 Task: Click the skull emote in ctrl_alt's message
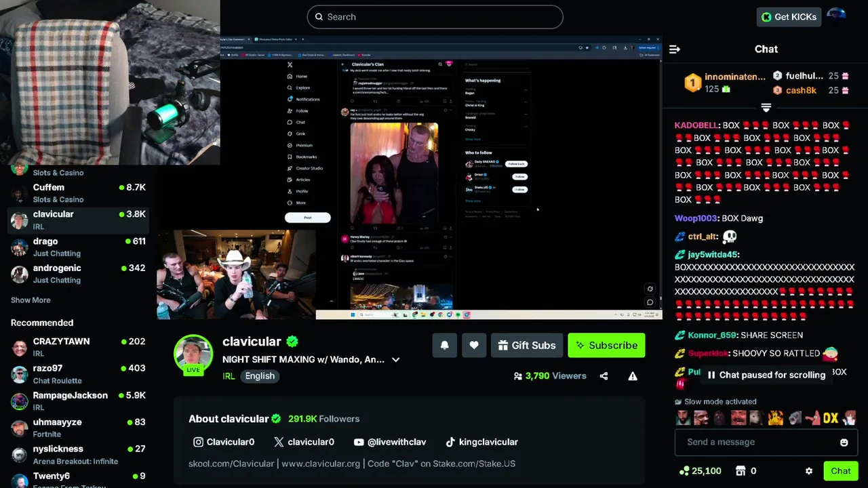(x=730, y=237)
